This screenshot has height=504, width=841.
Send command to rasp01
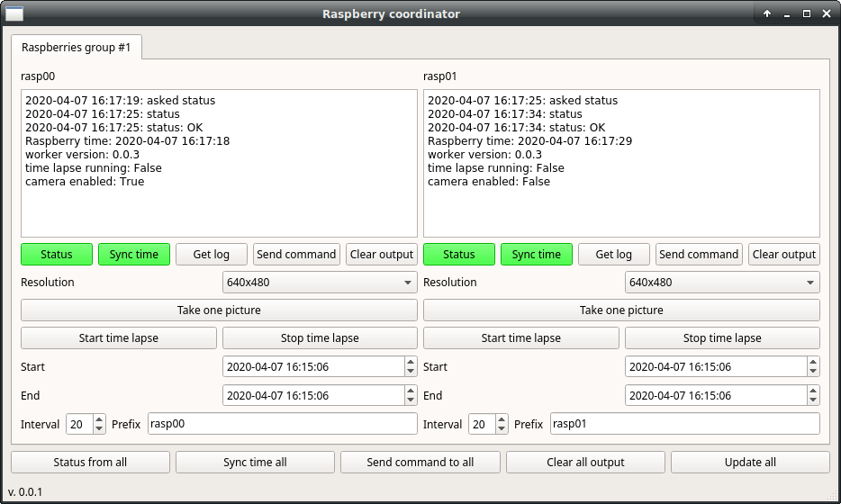click(x=699, y=254)
